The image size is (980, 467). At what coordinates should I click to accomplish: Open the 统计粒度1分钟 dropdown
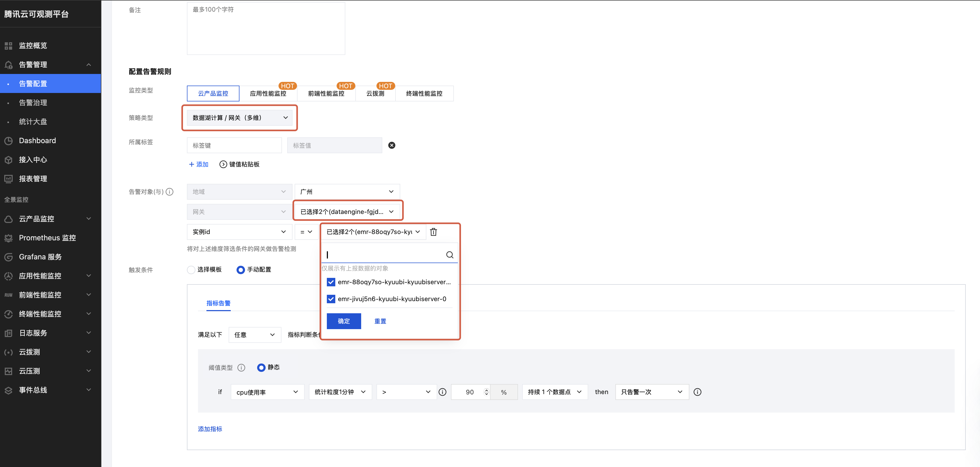pyautogui.click(x=341, y=392)
